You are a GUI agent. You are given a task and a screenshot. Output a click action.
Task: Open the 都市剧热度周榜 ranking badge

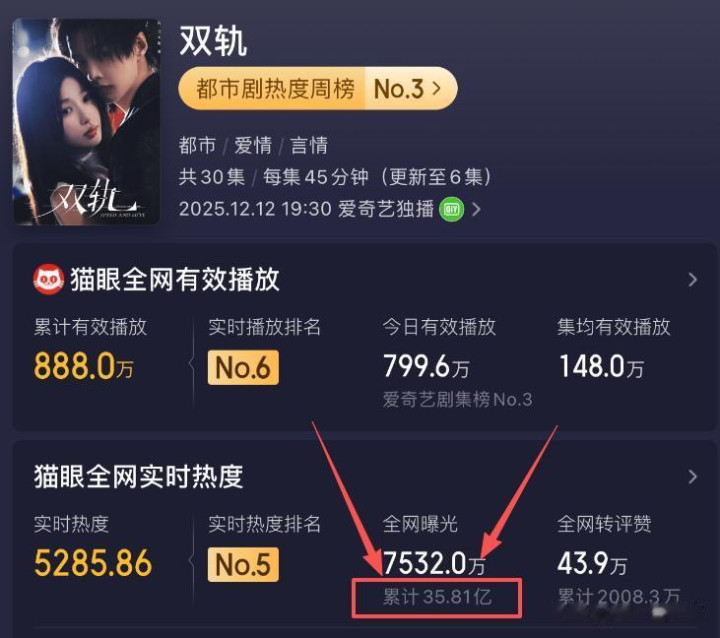[318, 89]
